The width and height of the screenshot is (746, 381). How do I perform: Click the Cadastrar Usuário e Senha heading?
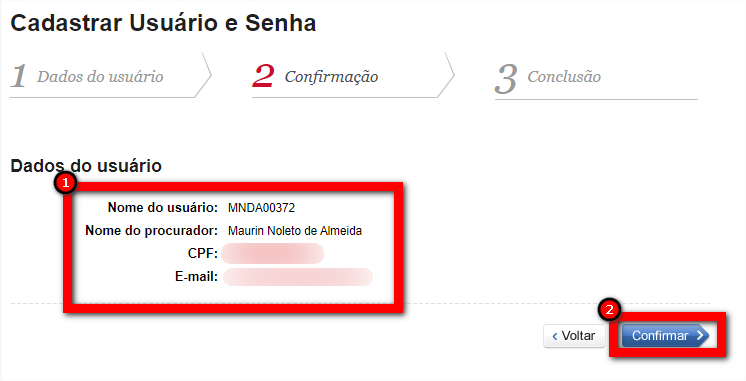pos(163,23)
